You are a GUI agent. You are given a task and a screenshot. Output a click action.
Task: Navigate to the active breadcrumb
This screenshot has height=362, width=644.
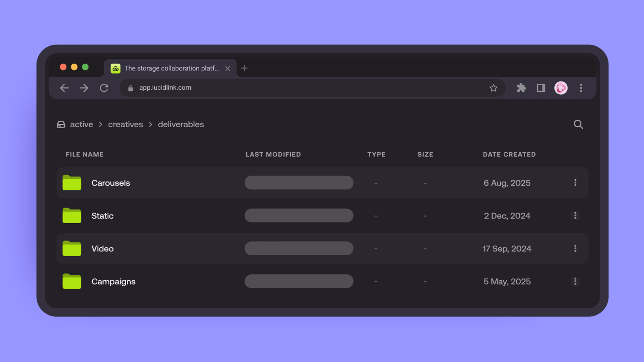81,124
